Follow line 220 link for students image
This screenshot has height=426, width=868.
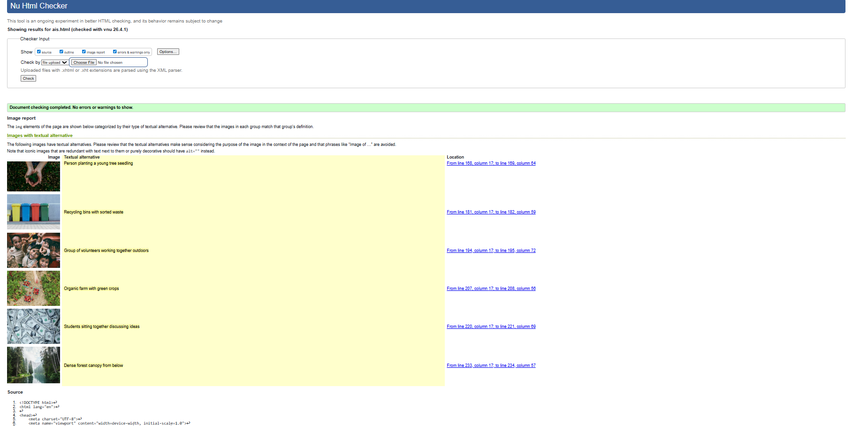tap(491, 326)
